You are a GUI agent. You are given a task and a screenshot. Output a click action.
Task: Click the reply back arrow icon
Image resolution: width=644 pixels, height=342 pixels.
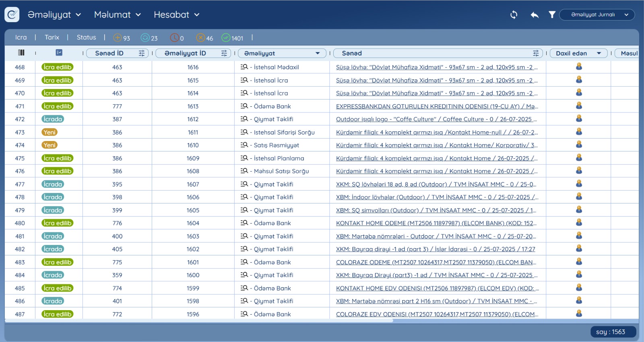click(x=535, y=15)
